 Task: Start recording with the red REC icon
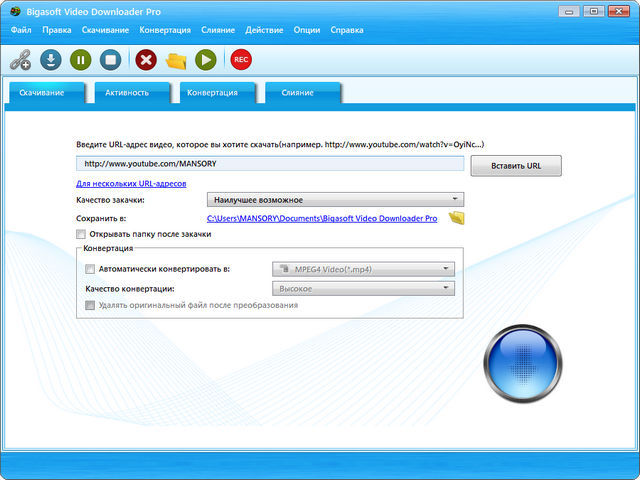click(240, 60)
